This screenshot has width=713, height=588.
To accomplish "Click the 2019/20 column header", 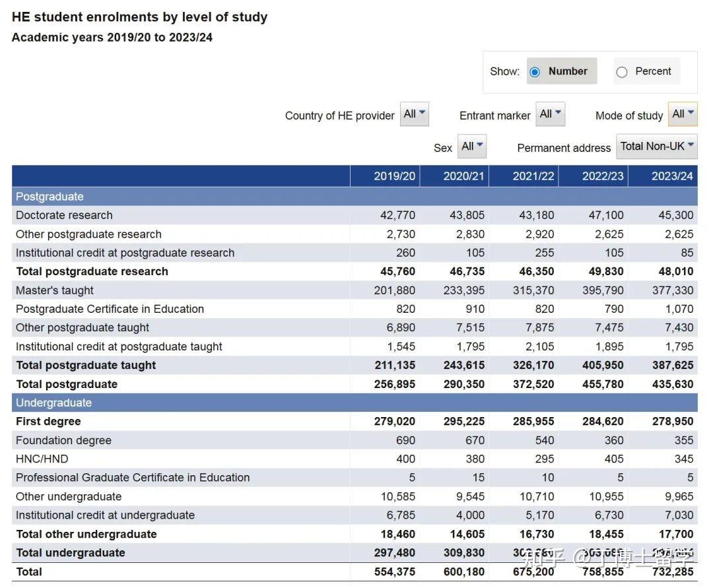I will (x=394, y=176).
